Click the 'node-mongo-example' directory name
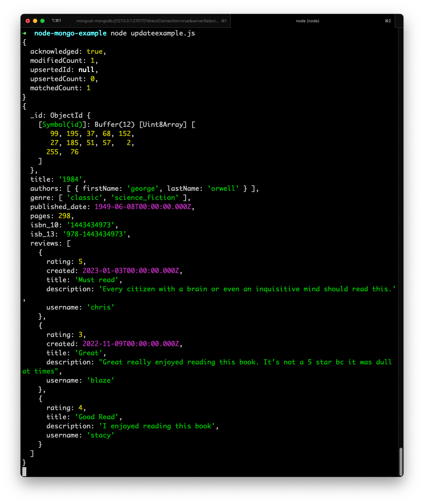 71,33
